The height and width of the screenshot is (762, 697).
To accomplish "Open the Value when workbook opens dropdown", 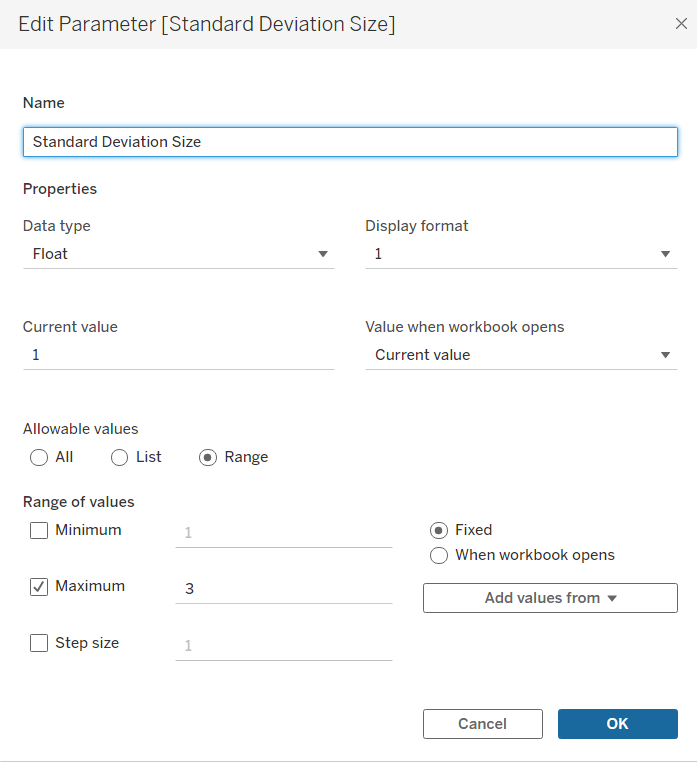I will (520, 355).
